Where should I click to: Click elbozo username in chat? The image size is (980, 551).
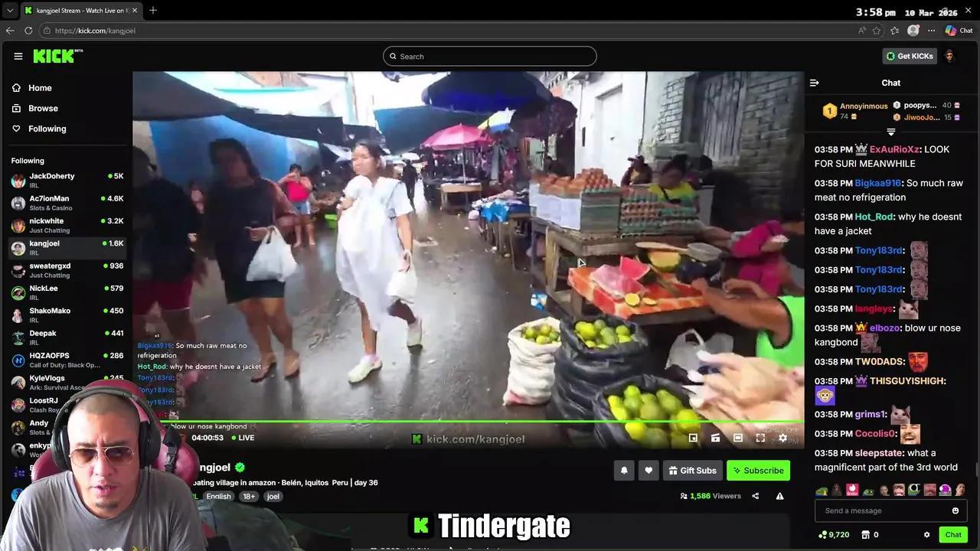[886, 328]
